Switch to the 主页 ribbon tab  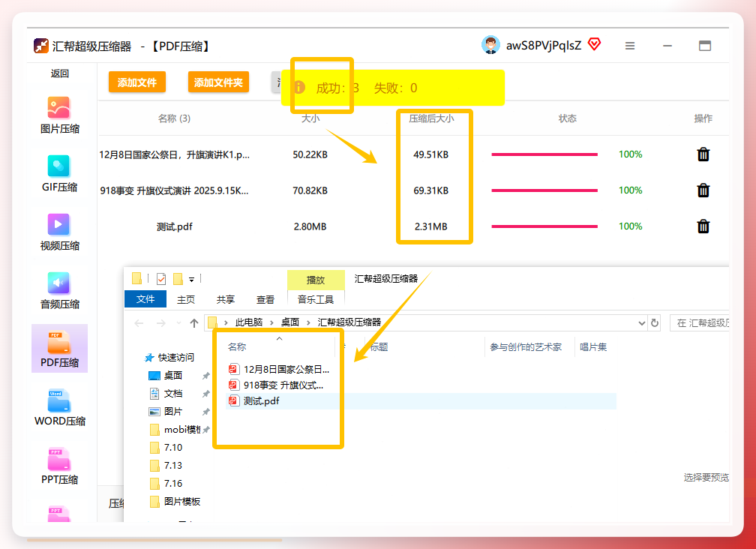coord(186,299)
